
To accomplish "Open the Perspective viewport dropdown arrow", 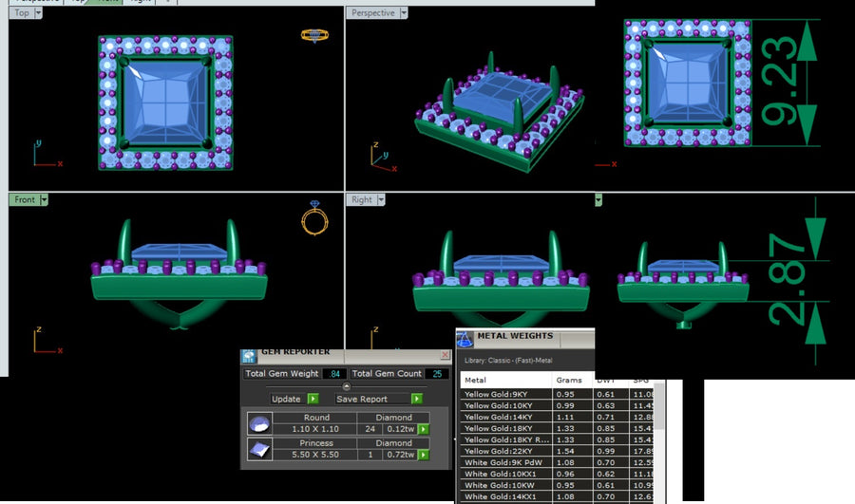I will click(x=404, y=13).
